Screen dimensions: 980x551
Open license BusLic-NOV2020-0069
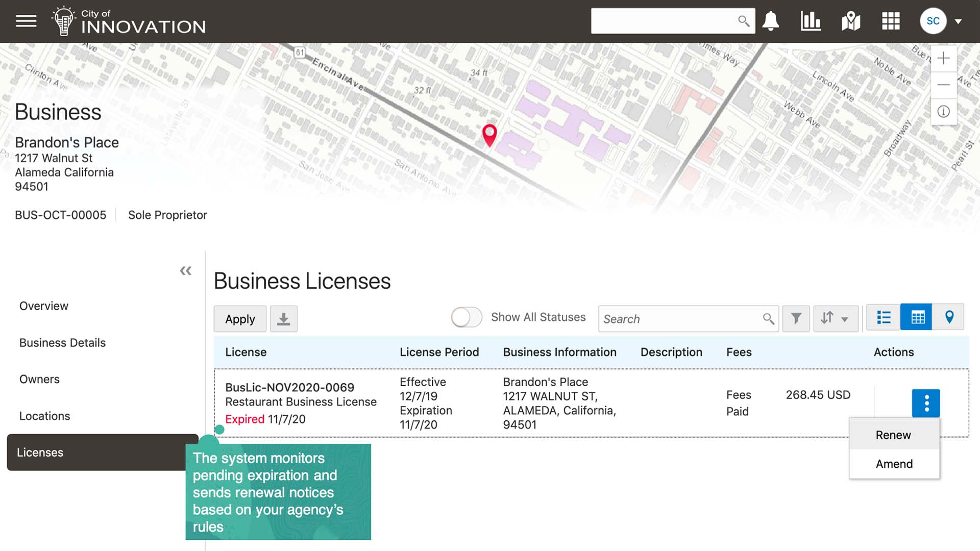(290, 387)
